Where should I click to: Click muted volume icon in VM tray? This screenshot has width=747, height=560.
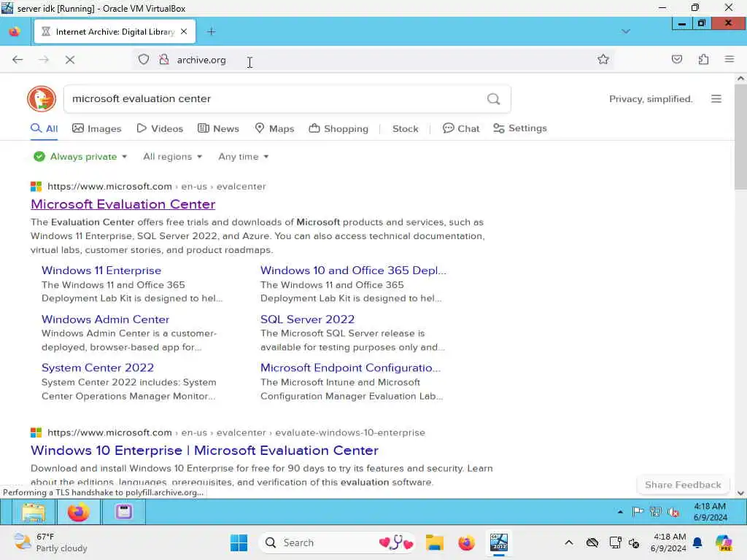673,512
